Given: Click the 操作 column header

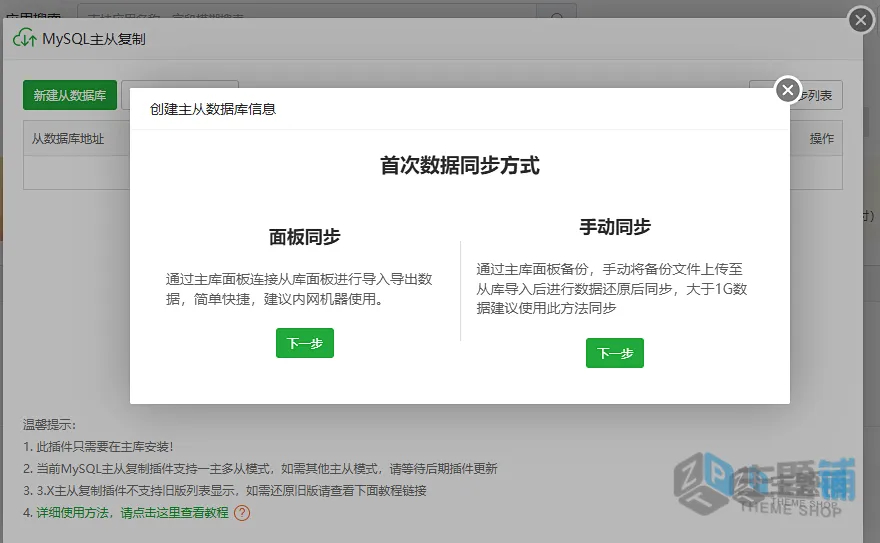Looking at the screenshot, I should tap(822, 139).
